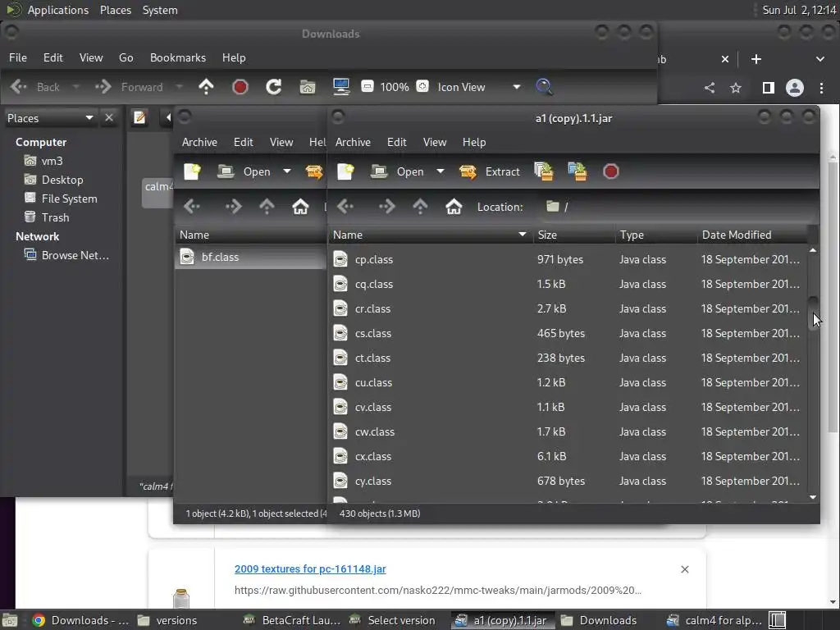
Task: Open the Help menu in a1 (copy).1.1.jar window
Action: [x=474, y=142]
